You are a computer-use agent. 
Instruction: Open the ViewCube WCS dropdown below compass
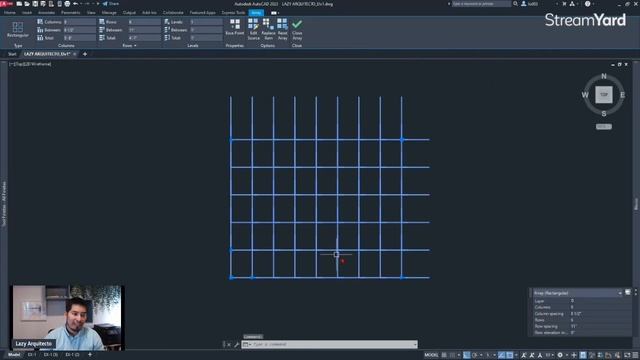604,127
